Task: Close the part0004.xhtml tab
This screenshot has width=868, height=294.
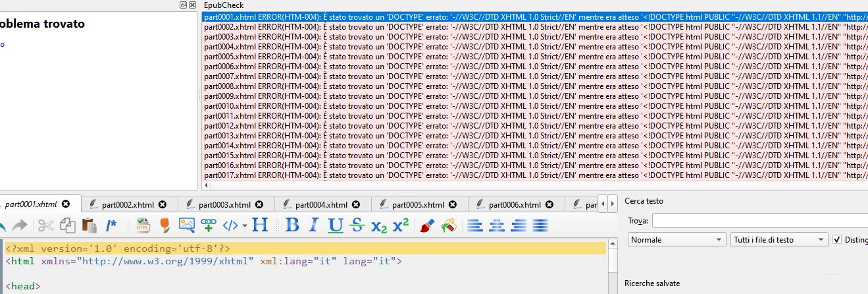Action: click(356, 204)
